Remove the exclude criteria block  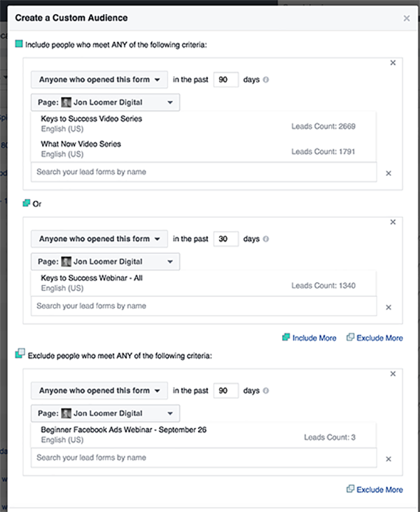click(393, 374)
